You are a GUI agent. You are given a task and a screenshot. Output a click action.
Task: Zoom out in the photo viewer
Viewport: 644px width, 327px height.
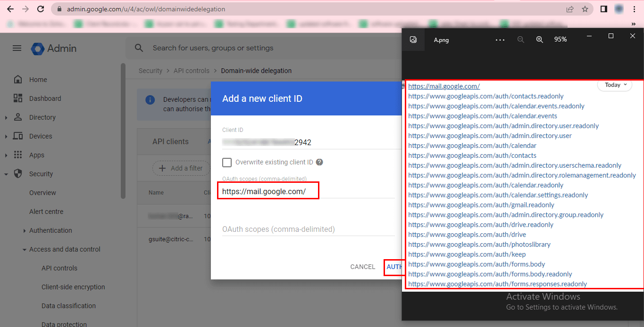(521, 40)
